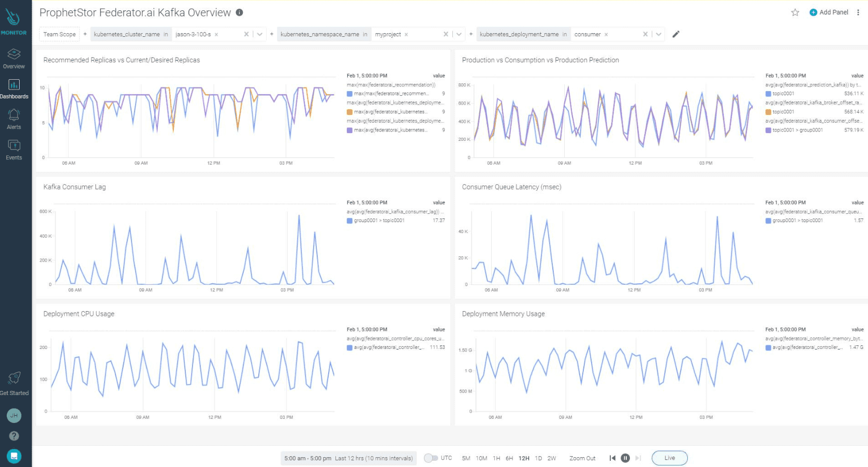Open the kubernetes_cluster_name 'in' operator selector
868x467 pixels.
[x=166, y=34]
